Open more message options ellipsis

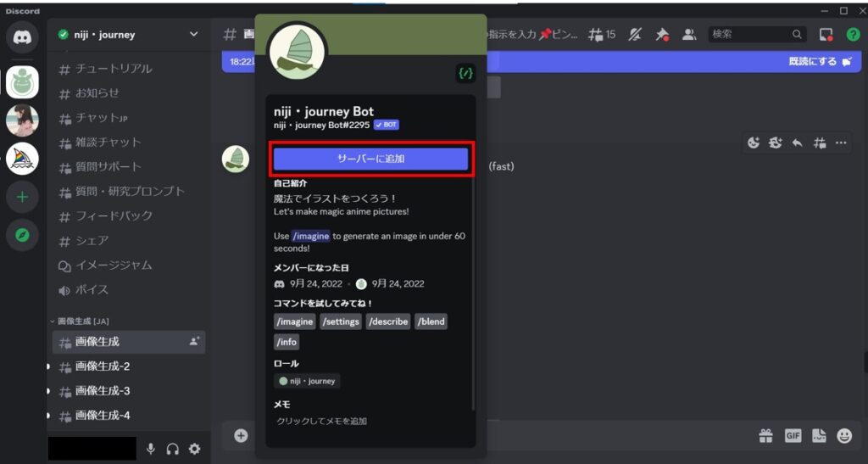tap(841, 143)
